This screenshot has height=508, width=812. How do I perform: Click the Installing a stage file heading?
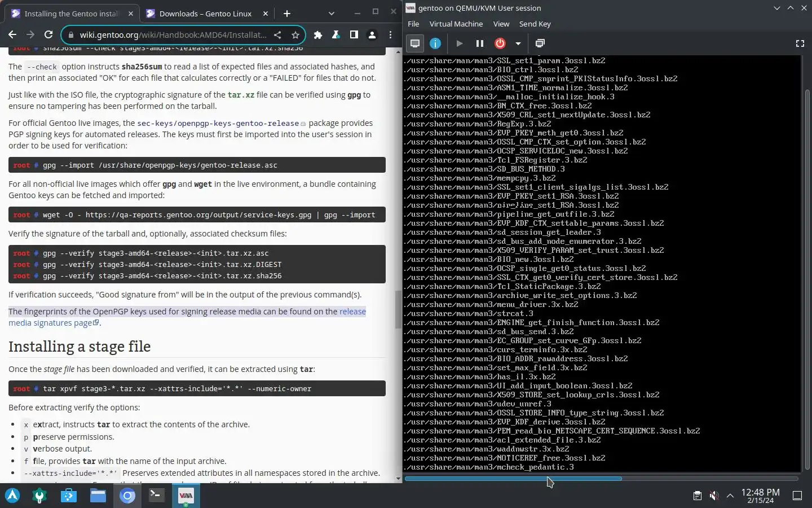click(x=80, y=347)
